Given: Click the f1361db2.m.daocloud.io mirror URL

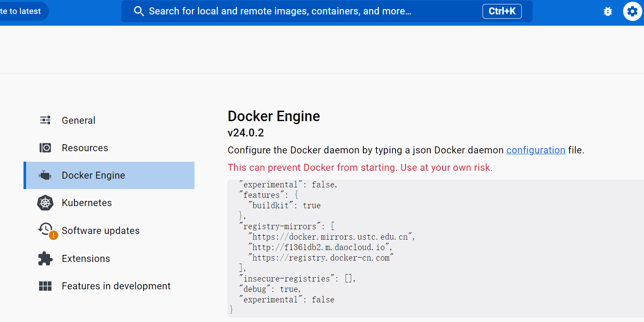Looking at the screenshot, I should pyautogui.click(x=320, y=247).
